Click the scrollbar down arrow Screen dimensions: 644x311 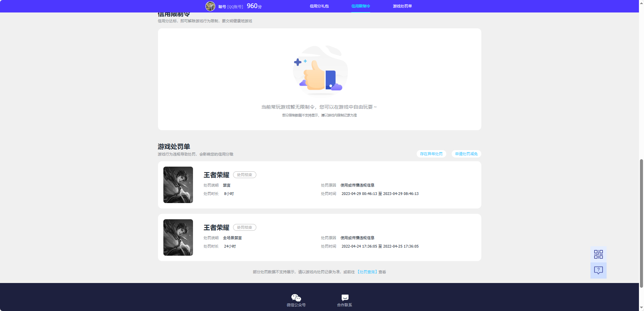(641, 309)
